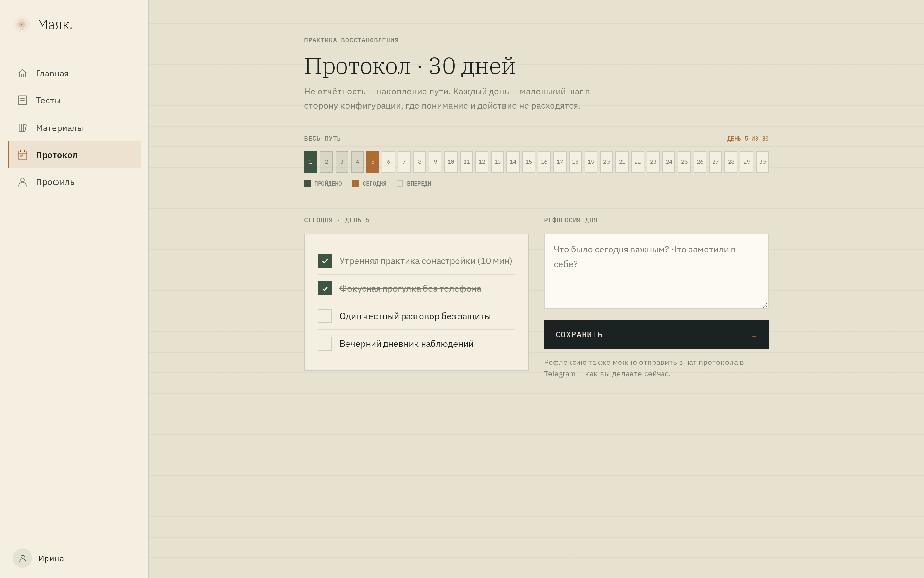Open the Главная menu item
This screenshot has height=578, width=924.
74,74
